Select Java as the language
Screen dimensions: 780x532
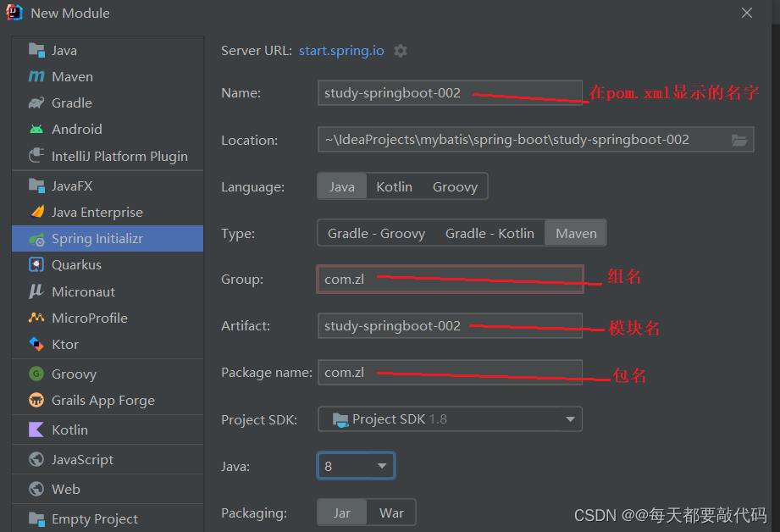[342, 186]
